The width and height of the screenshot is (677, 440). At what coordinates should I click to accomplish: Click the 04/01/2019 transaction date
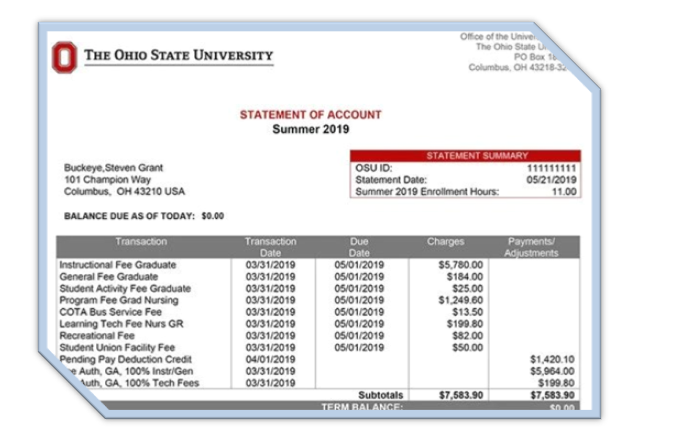pyautogui.click(x=271, y=359)
